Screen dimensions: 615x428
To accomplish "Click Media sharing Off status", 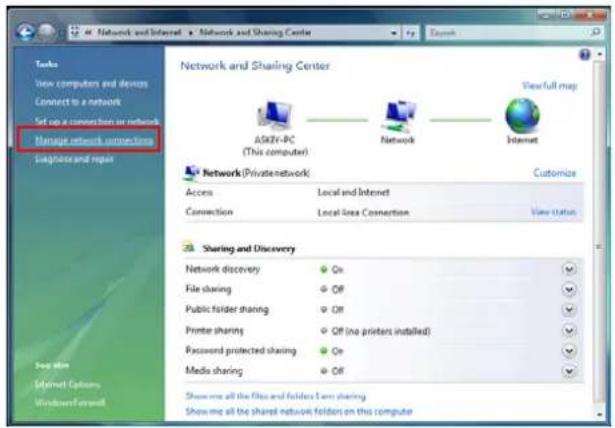I will [332, 371].
